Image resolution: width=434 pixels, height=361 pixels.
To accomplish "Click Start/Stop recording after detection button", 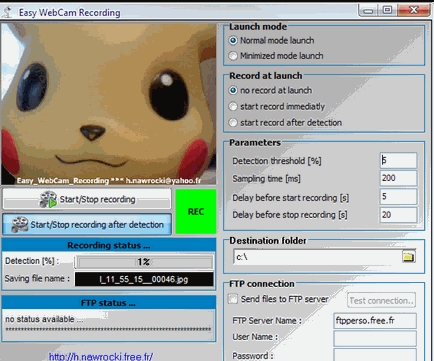I will point(87,224).
